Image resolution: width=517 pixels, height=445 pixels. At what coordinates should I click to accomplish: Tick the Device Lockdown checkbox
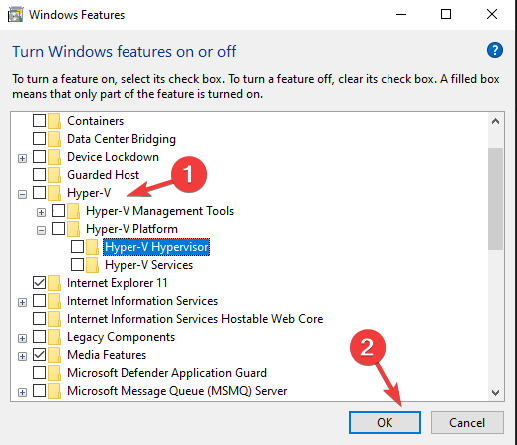coord(39,157)
